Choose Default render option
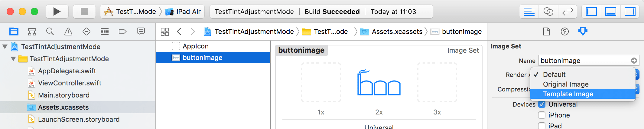Viewport: 644px width, 129px height. pyautogui.click(x=583, y=74)
